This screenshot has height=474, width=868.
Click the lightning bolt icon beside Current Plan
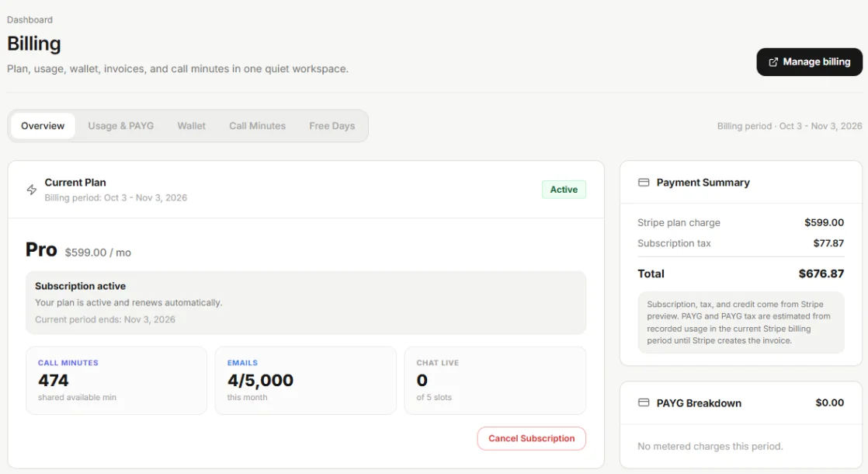[32, 190]
